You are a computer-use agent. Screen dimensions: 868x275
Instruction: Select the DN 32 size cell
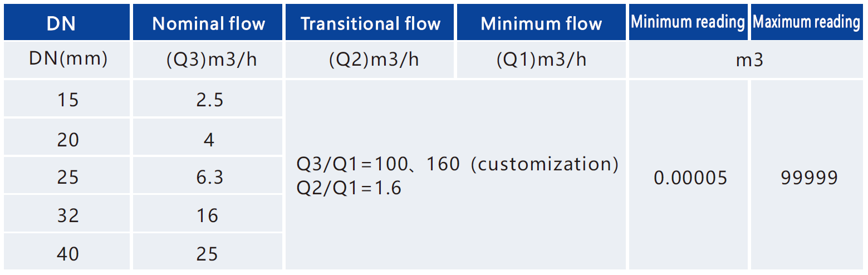[x=68, y=215]
